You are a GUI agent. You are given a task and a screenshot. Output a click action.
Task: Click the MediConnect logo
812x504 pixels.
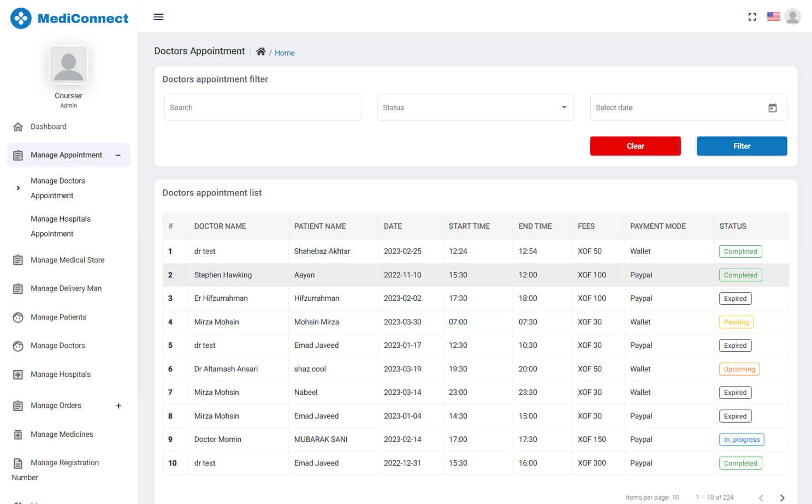pyautogui.click(x=69, y=18)
